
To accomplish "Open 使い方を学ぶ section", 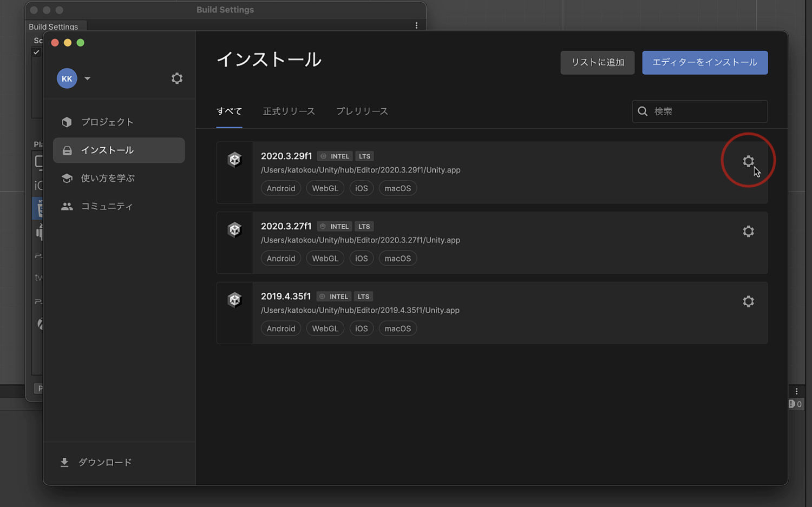I will (119, 178).
